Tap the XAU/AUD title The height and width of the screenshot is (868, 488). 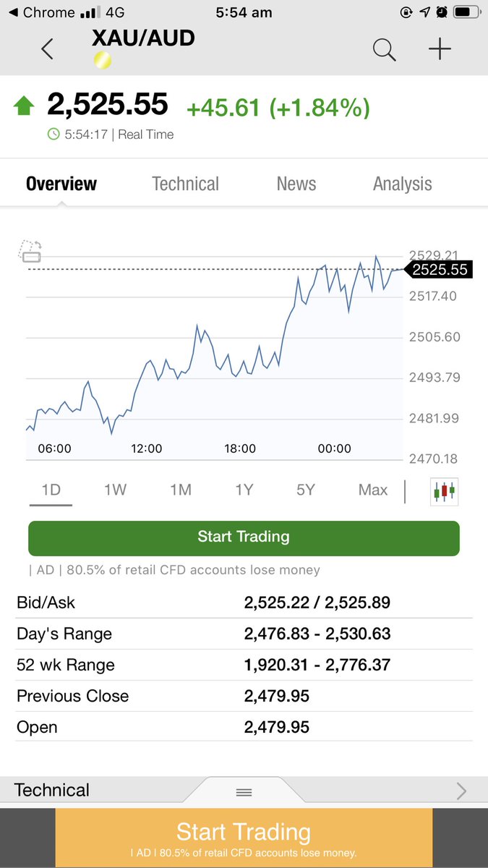click(143, 38)
